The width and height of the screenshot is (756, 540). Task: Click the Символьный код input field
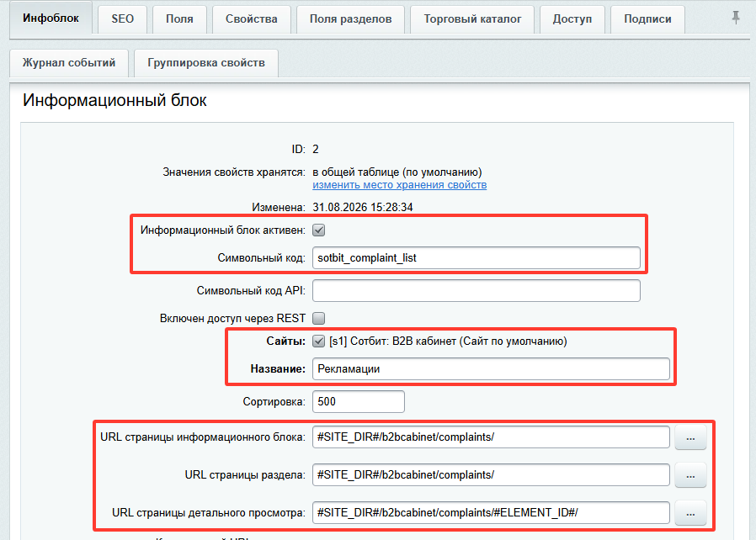point(476,258)
